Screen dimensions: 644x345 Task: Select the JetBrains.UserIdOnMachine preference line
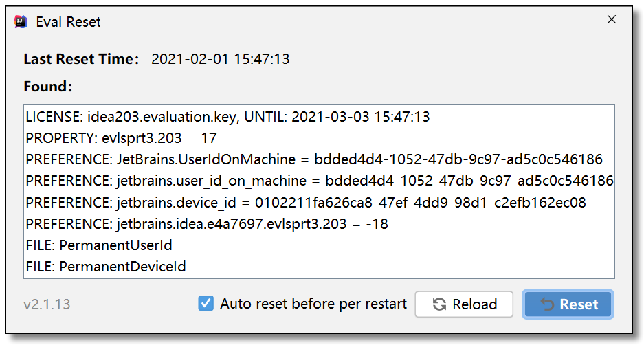click(x=313, y=159)
